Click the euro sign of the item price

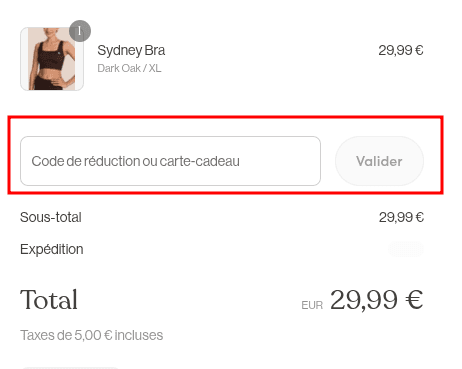pyautogui.click(x=419, y=51)
